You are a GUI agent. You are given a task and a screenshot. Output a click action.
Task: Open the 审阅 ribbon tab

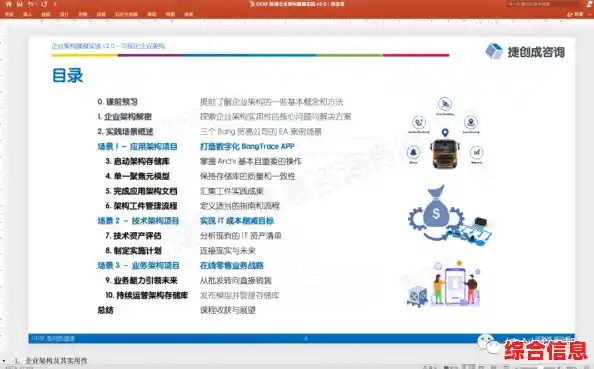point(152,14)
